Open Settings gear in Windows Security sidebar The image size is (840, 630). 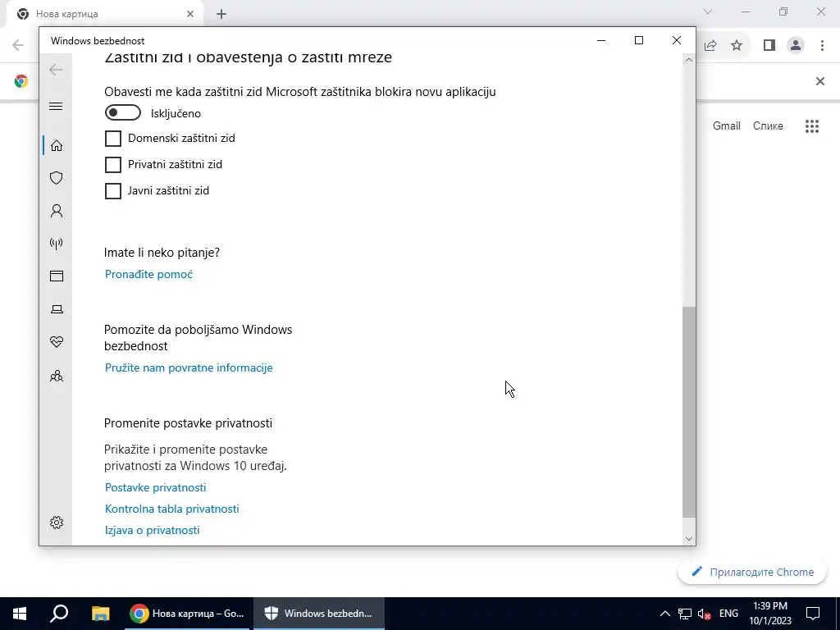click(x=57, y=523)
